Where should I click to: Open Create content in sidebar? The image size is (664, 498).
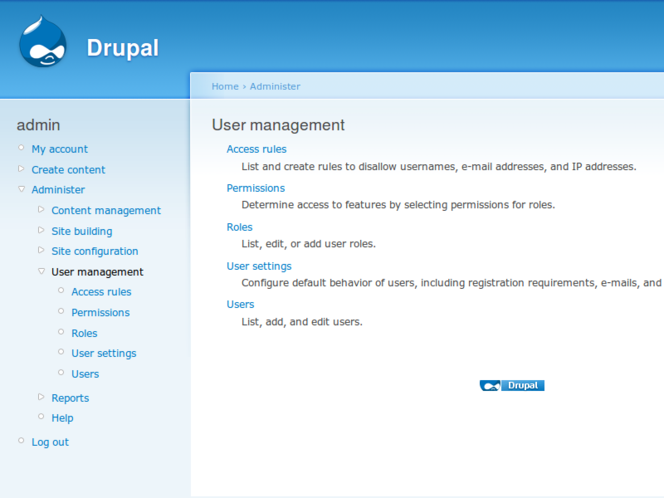pyautogui.click(x=68, y=170)
